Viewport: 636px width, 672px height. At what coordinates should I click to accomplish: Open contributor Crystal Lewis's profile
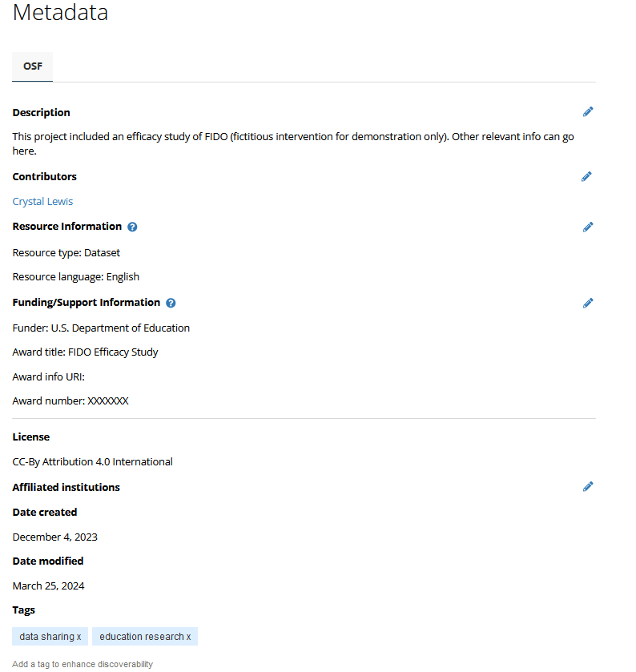[42, 202]
